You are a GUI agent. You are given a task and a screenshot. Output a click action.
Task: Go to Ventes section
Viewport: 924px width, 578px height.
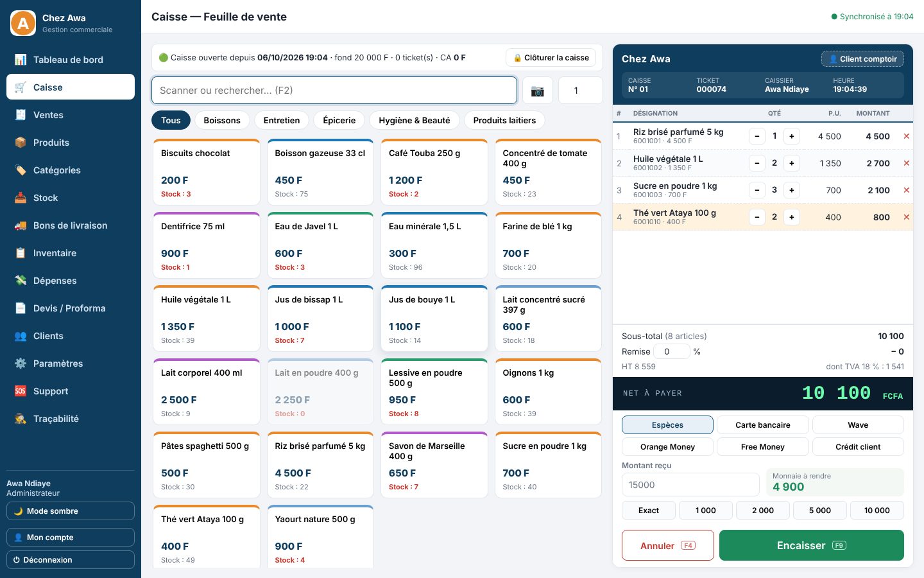tap(71, 115)
